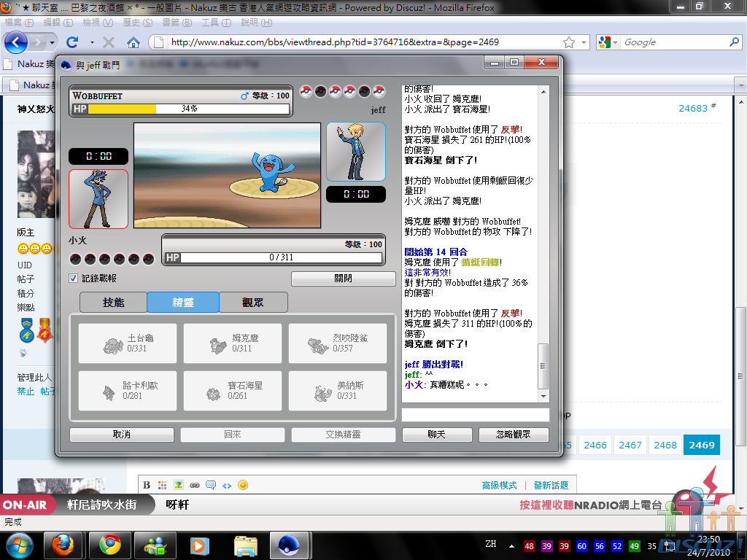Open the 歷史 (S) menu
This screenshot has width=747, height=560.
138,23
